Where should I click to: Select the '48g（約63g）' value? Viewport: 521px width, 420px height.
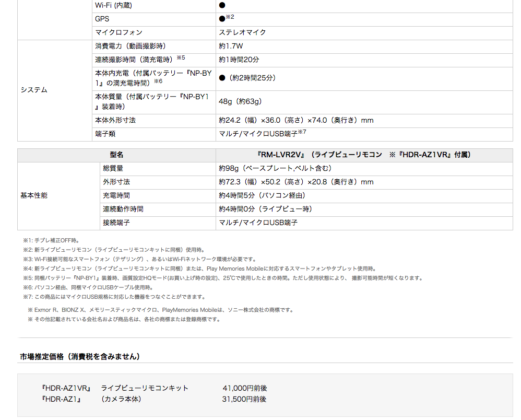(x=240, y=102)
